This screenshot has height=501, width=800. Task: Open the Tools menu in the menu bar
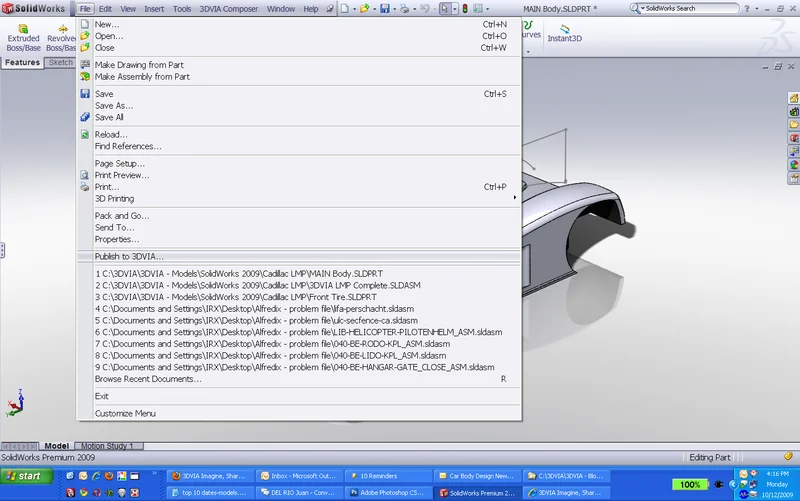[x=182, y=9]
